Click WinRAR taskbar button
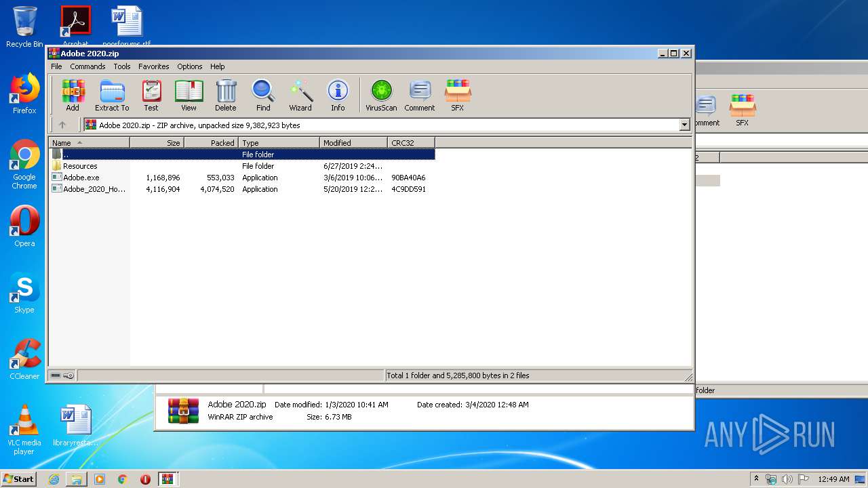Viewport: 868px width, 488px height. (167, 479)
